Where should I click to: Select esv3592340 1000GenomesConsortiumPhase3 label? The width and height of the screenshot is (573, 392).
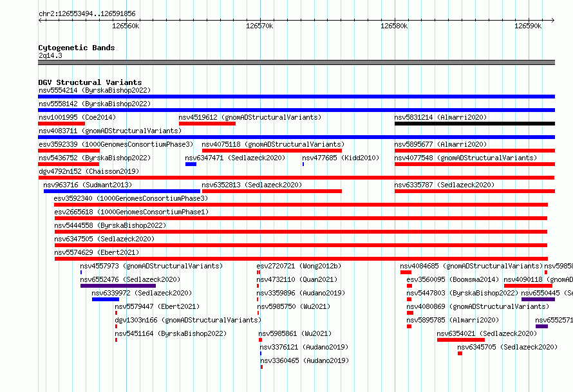pos(131,198)
